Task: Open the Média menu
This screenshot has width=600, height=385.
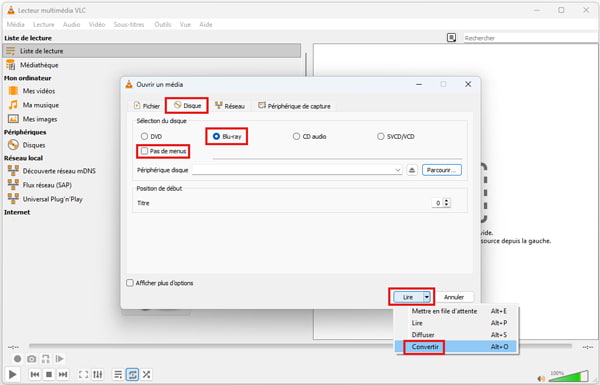Action: tap(16, 24)
